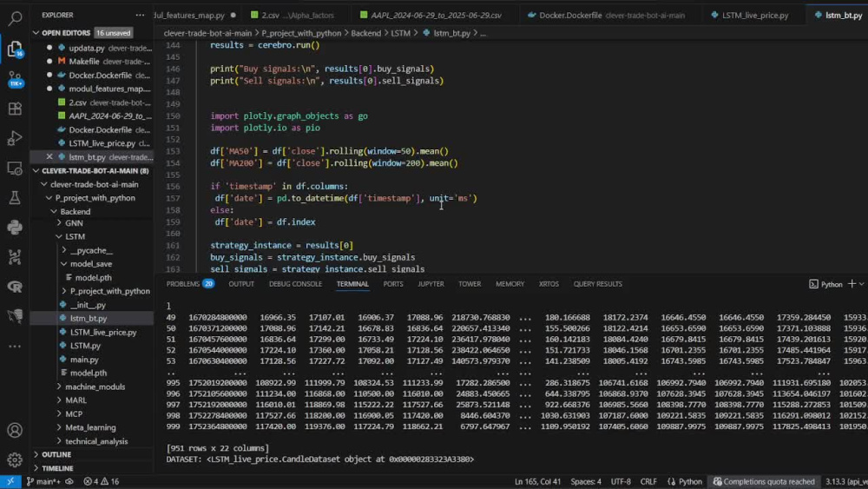Click Spaces: 4 indentation setting
868x489 pixels.
click(586, 482)
